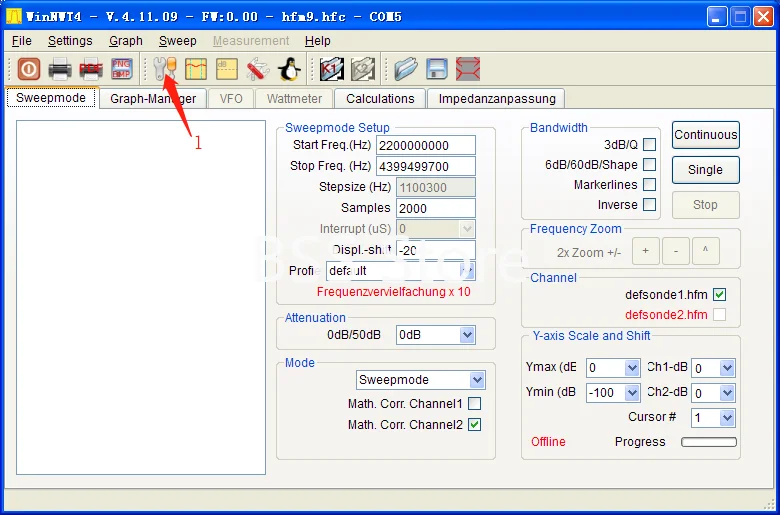
Task: Click the printer icon to print
Action: click(x=60, y=69)
